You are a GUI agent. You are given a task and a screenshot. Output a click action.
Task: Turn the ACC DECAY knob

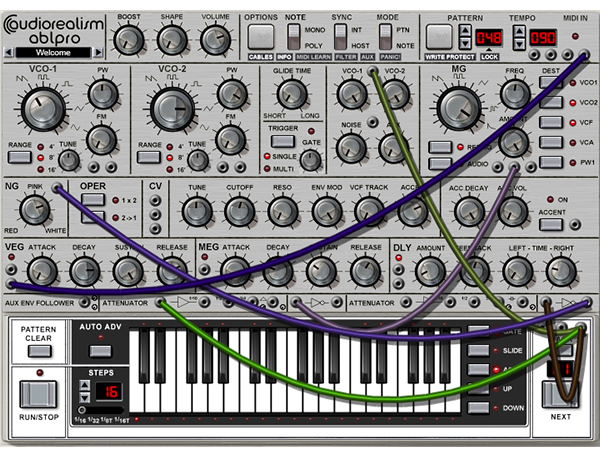coord(469,211)
